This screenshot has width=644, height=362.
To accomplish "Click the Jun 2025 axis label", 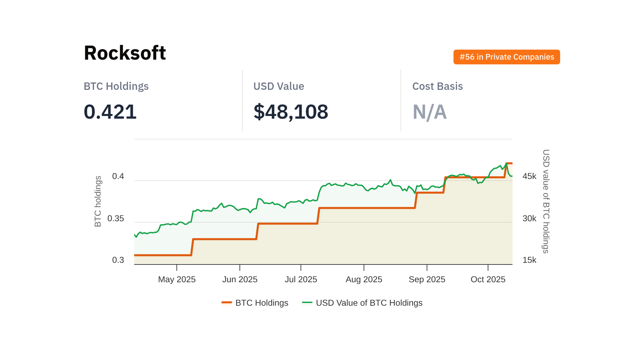I will click(240, 279).
